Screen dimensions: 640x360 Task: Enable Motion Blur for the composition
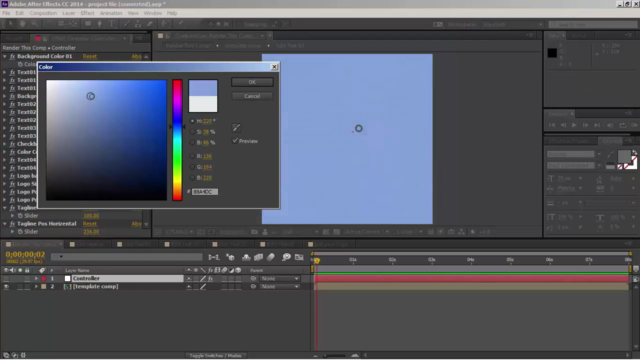271,257
